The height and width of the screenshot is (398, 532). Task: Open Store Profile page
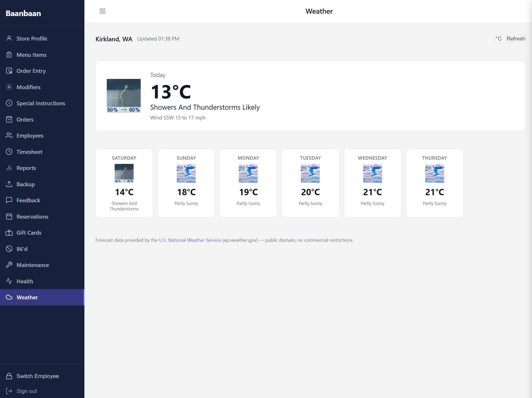coord(42,38)
